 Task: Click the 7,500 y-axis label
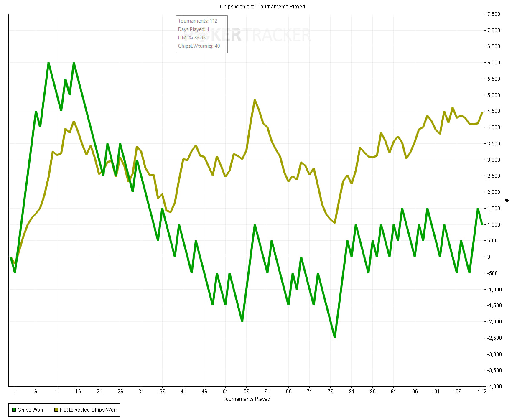click(494, 14)
